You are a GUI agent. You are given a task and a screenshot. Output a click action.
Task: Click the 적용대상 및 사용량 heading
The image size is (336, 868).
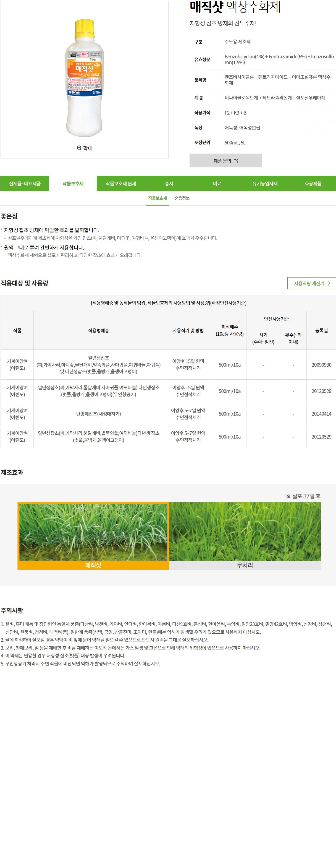(25, 283)
